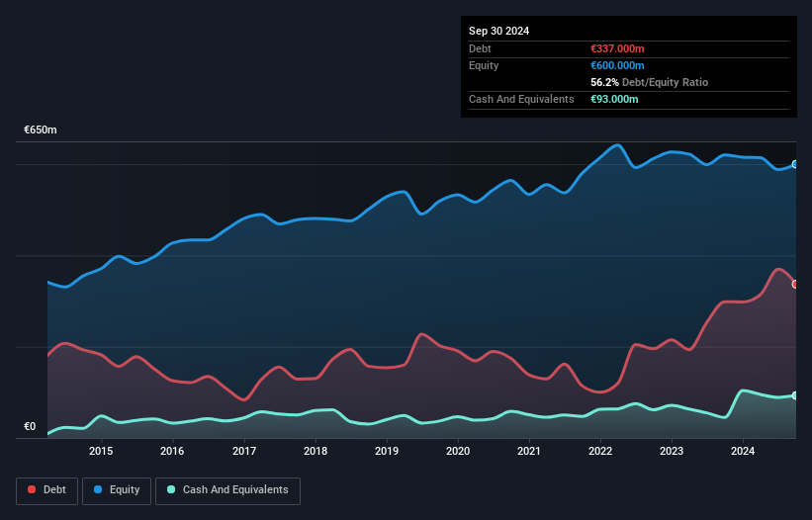Toggle Cash And Equivalents legend button
The height and width of the screenshot is (520, 812).
click(227, 490)
